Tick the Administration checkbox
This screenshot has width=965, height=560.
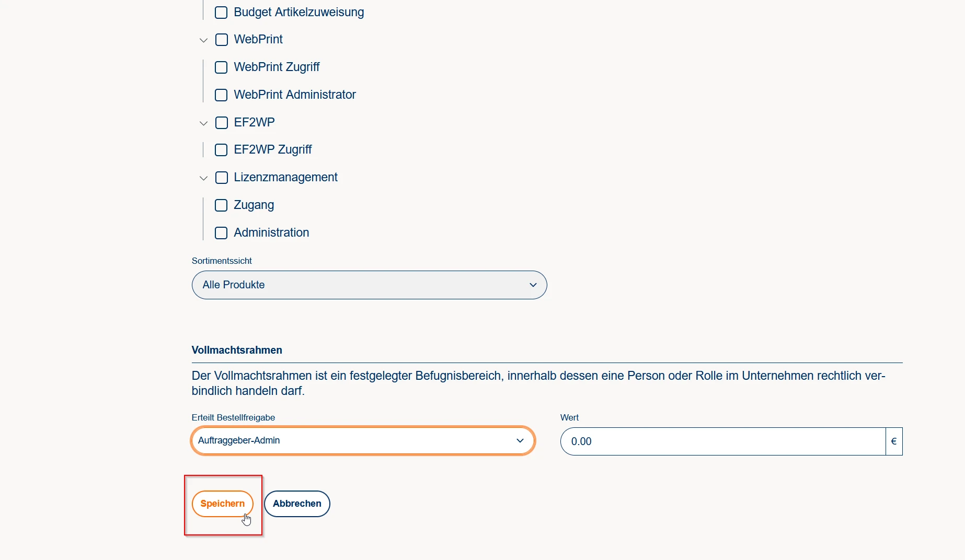[x=221, y=233]
